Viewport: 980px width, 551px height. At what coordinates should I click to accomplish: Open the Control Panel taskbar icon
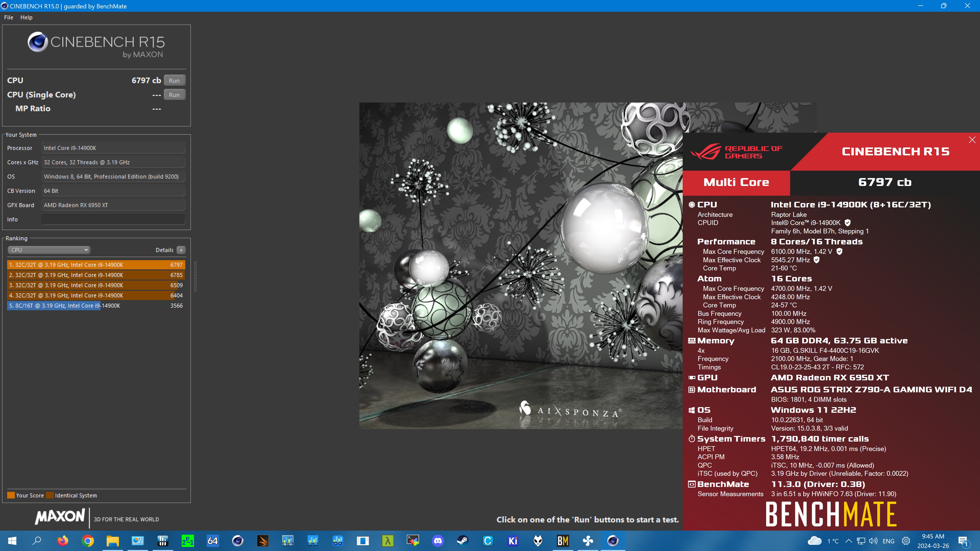coord(138,541)
